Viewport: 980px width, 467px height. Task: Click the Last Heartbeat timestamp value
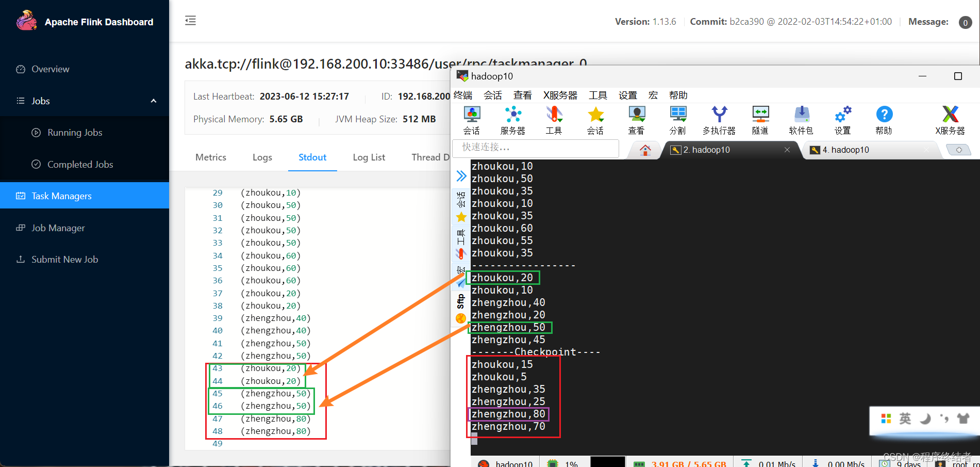point(304,96)
